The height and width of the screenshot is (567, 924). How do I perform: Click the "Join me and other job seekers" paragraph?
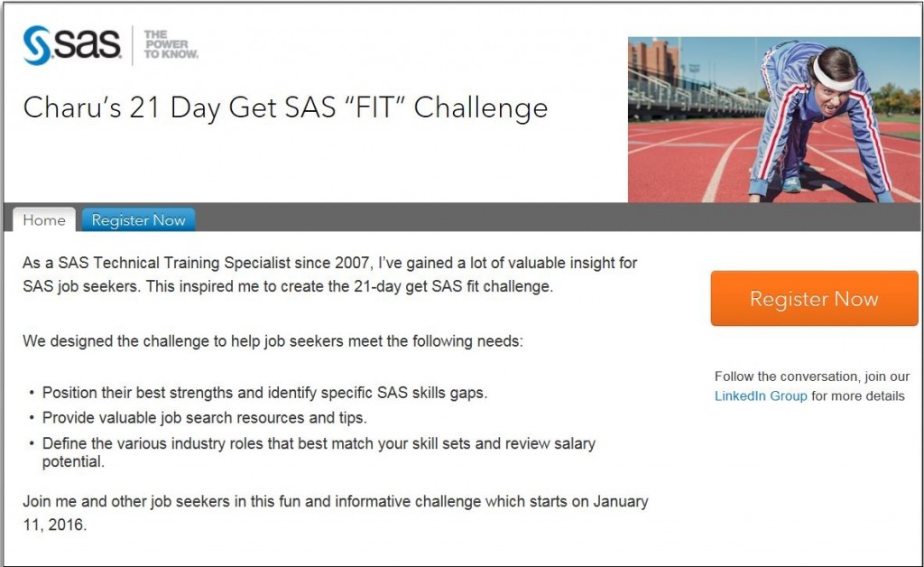[336, 513]
